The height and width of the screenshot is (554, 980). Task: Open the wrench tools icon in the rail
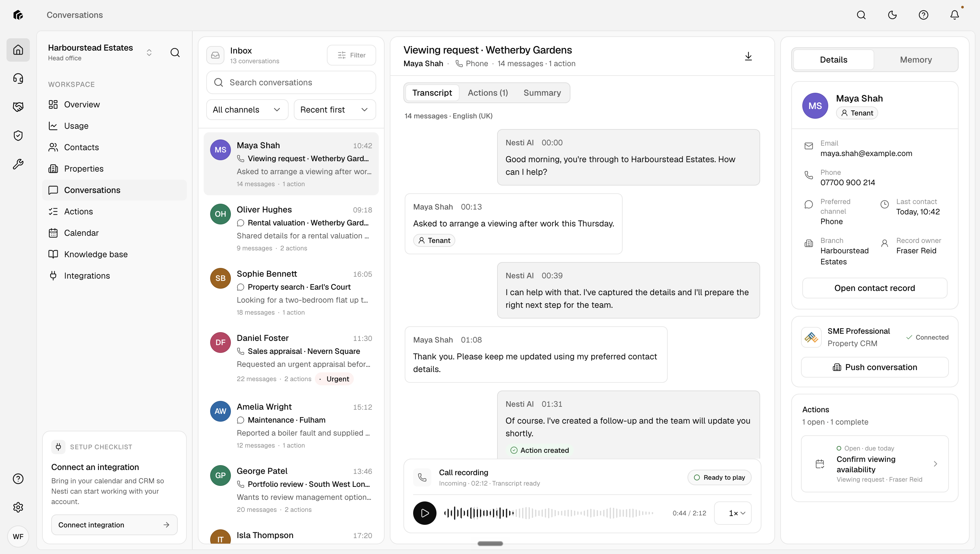[18, 164]
